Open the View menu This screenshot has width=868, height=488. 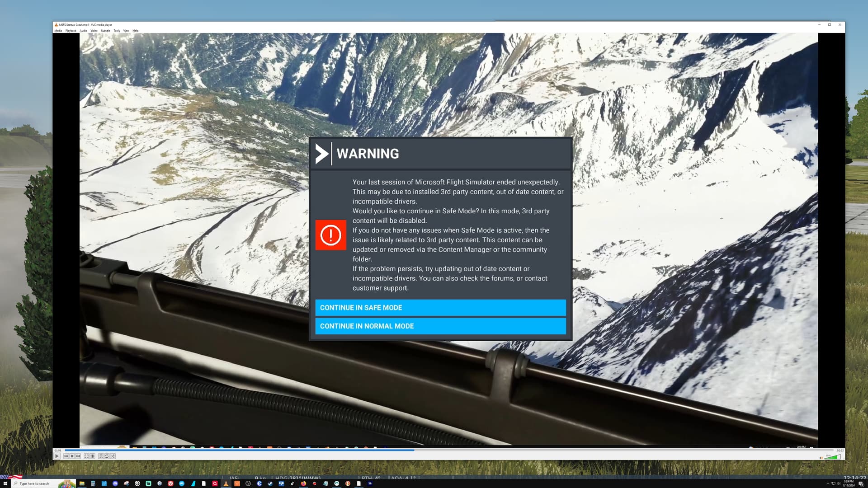126,31
